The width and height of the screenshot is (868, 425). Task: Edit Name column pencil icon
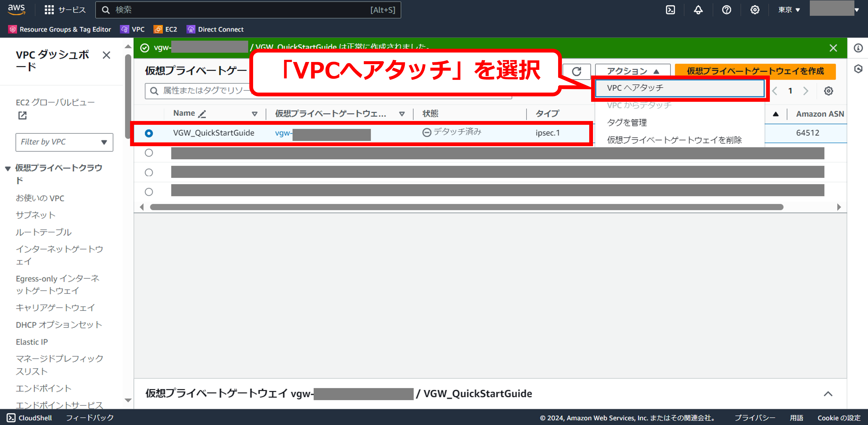(x=202, y=114)
